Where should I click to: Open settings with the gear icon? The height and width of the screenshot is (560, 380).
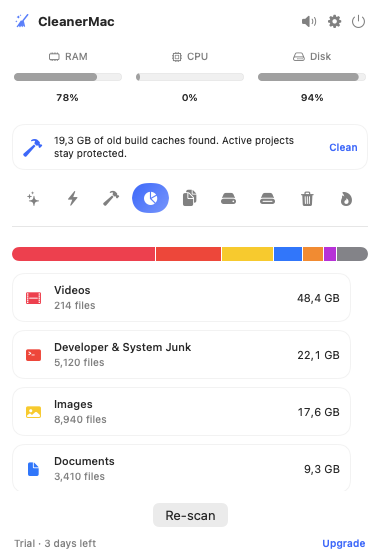pos(334,22)
